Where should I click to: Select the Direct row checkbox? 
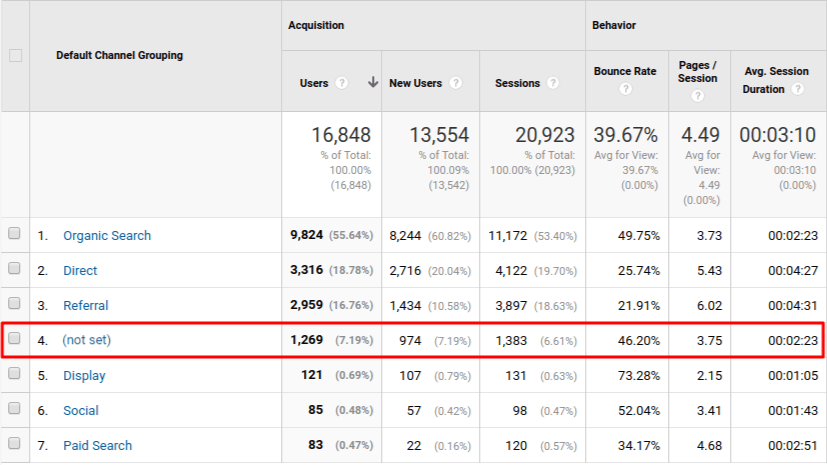click(x=15, y=270)
